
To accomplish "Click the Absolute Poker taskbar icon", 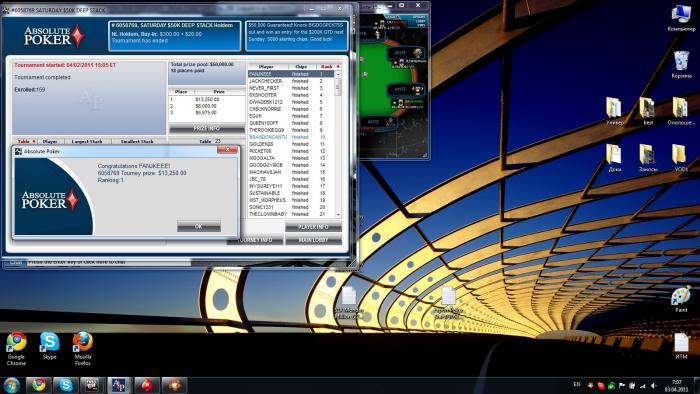I will 119,385.
